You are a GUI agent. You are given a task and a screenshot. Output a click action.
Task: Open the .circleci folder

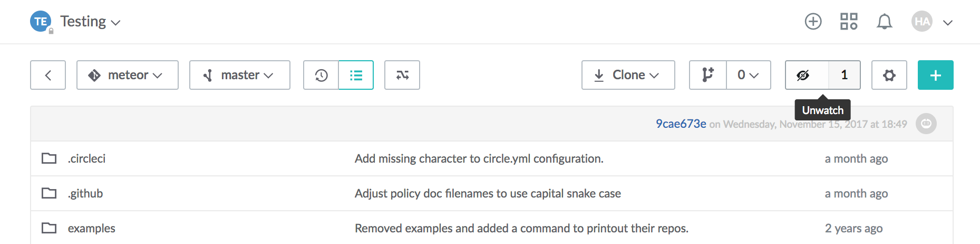86,158
